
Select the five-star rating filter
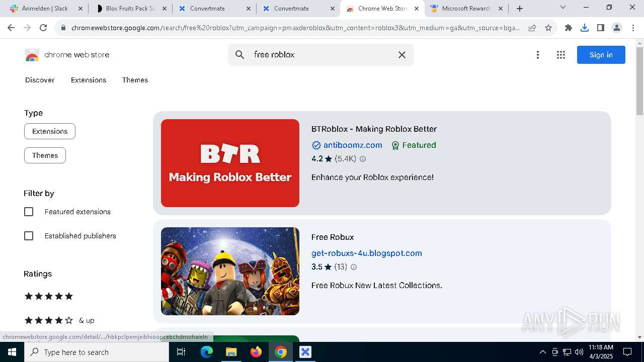click(49, 296)
